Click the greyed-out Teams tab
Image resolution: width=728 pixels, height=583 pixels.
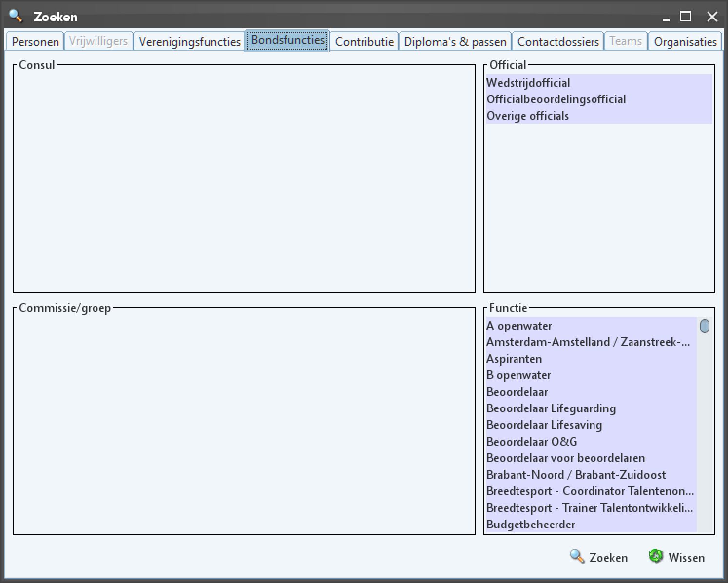pos(626,41)
